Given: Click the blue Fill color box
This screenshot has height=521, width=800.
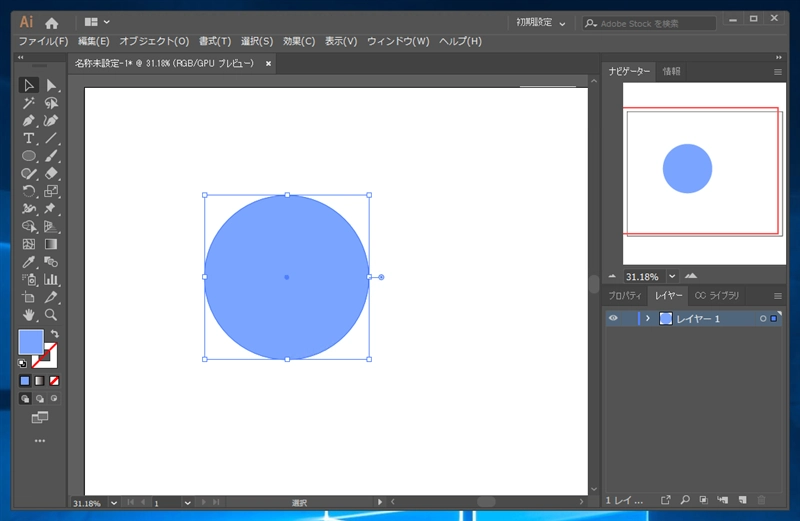Looking at the screenshot, I should pos(31,342).
